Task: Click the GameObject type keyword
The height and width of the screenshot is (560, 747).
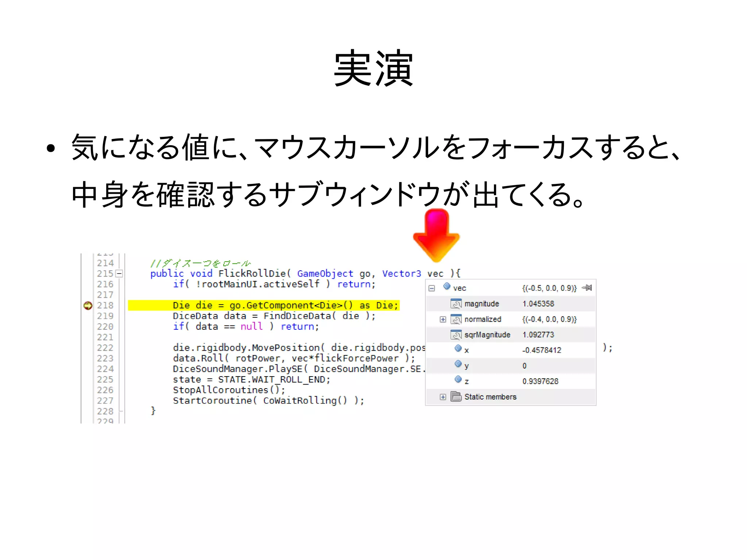Action: pyautogui.click(x=325, y=274)
